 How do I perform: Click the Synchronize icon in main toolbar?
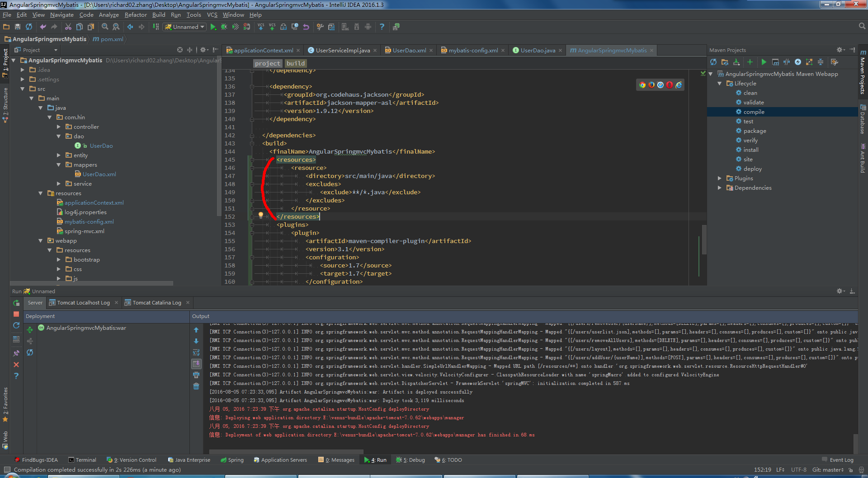29,27
